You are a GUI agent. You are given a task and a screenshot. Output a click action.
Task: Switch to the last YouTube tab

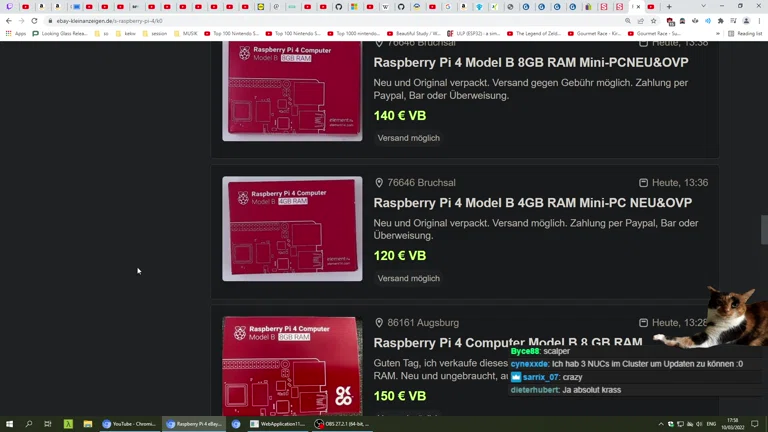(651, 7)
